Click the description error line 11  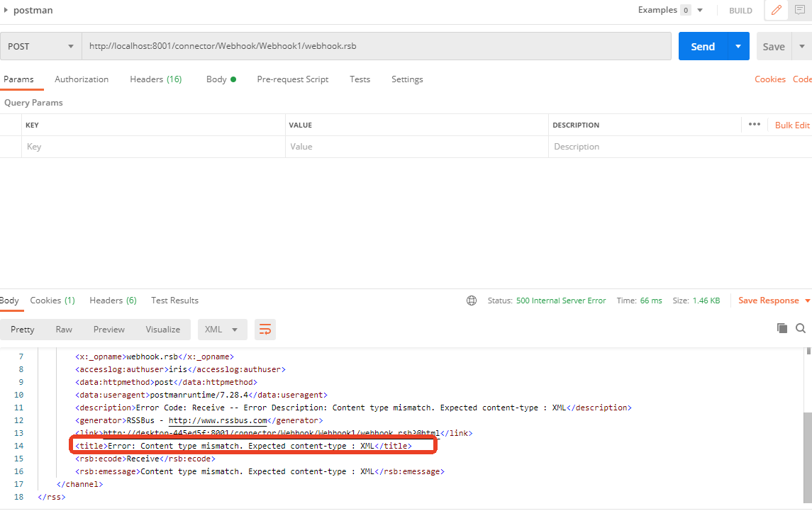pos(353,408)
